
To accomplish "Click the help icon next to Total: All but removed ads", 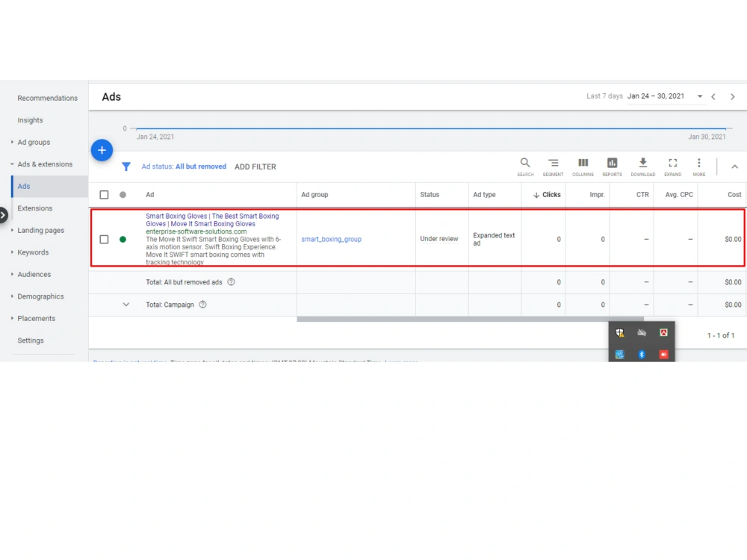I will click(231, 282).
